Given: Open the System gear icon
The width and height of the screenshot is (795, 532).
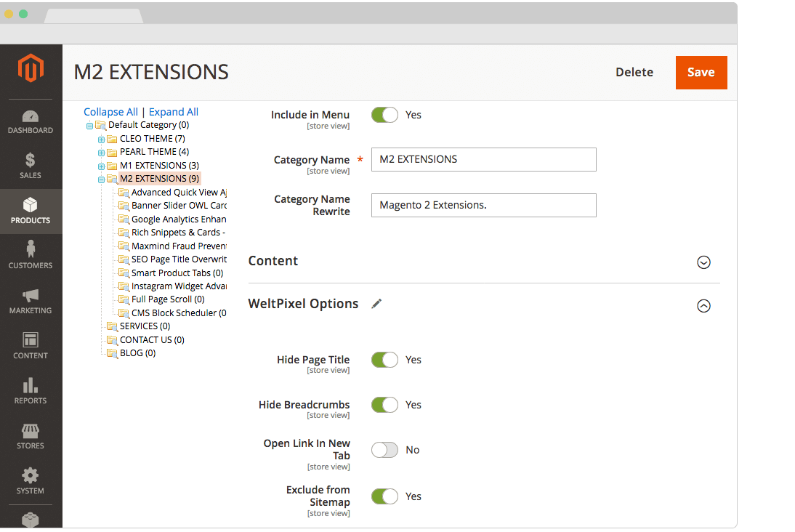Looking at the screenshot, I should pos(31,475).
